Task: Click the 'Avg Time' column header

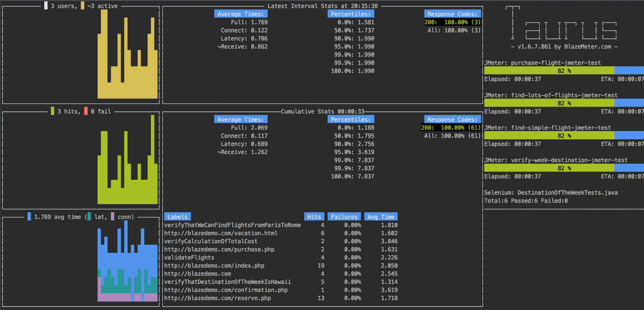Action: (x=380, y=217)
